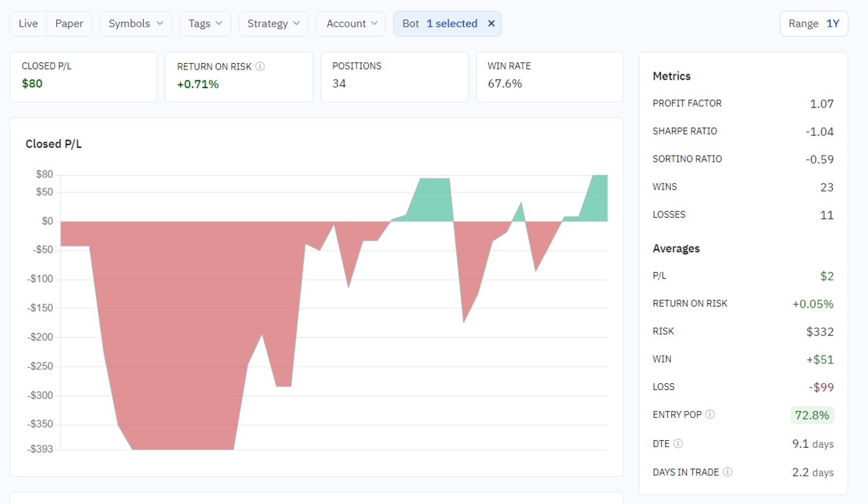This screenshot has width=868, height=504.
Task: Open the Symbols filter dropdown
Action: coord(136,24)
